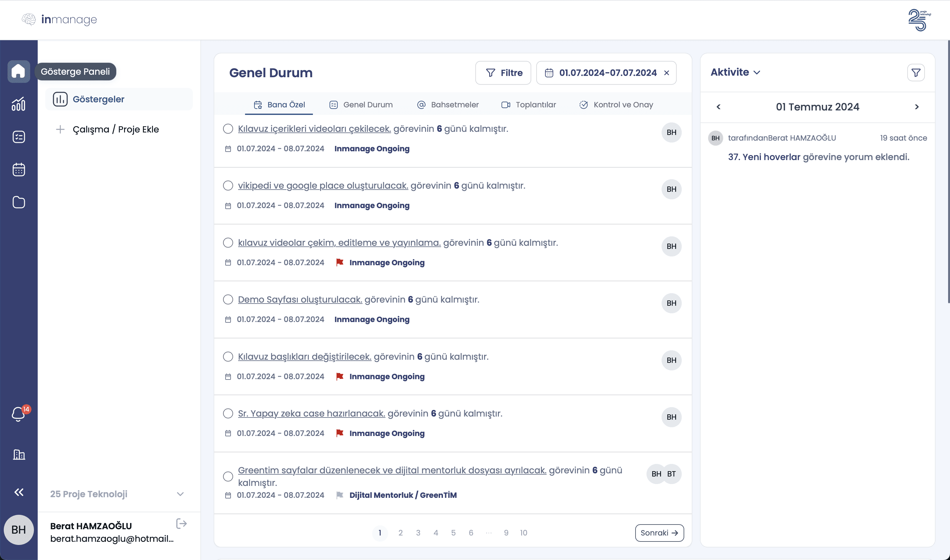
Task: Collapse the sidebar with double-chevron icon
Action: coord(19,492)
